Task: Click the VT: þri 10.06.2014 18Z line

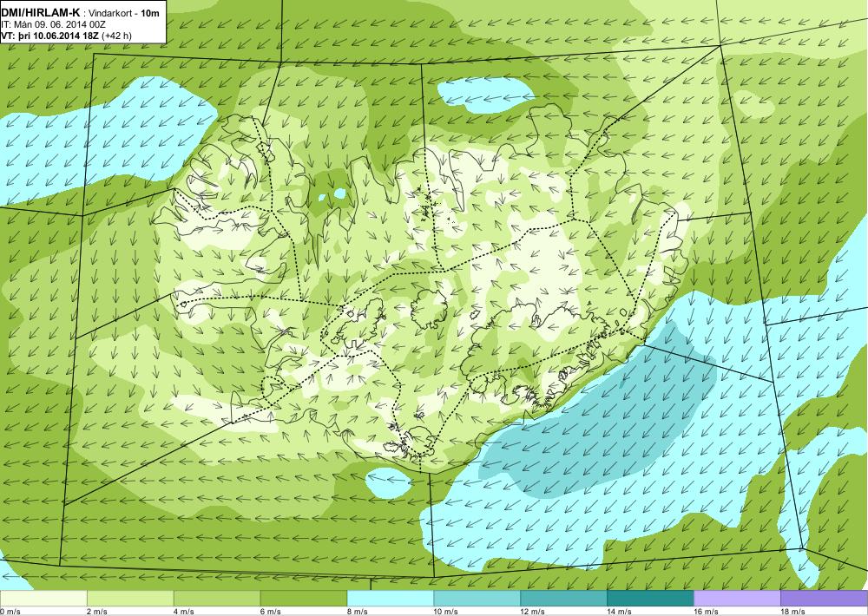Action: point(50,36)
